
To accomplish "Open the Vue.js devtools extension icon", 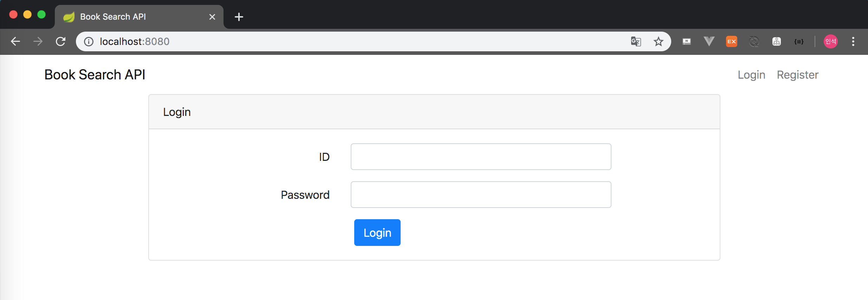I will click(709, 41).
